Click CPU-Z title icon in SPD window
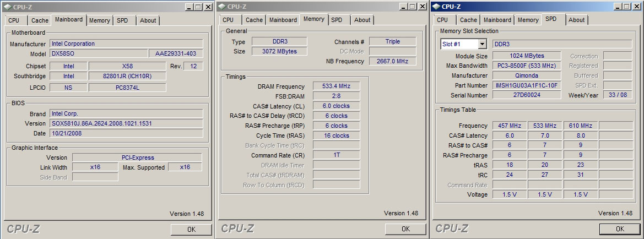644x239 pixels. coord(436,6)
